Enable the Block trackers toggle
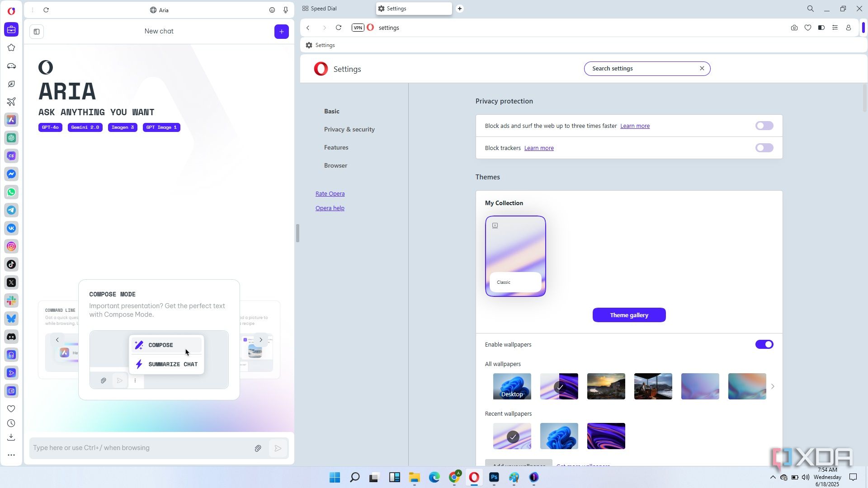Screen dimensions: 868x488 [x=764, y=148]
